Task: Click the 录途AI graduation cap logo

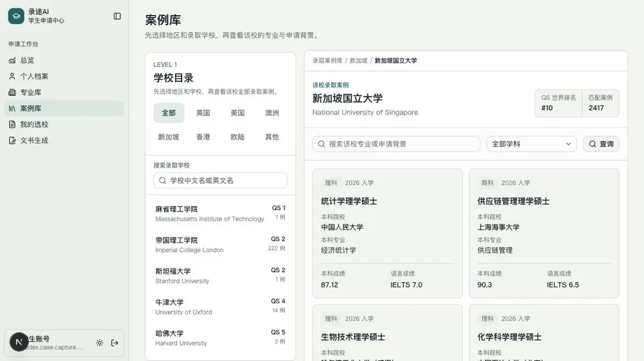Action: [16, 16]
